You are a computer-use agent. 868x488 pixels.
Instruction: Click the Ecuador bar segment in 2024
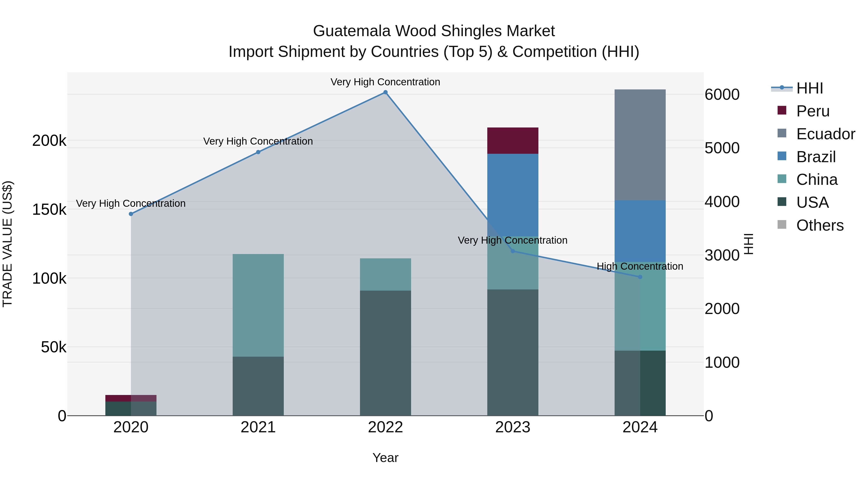[640, 145]
